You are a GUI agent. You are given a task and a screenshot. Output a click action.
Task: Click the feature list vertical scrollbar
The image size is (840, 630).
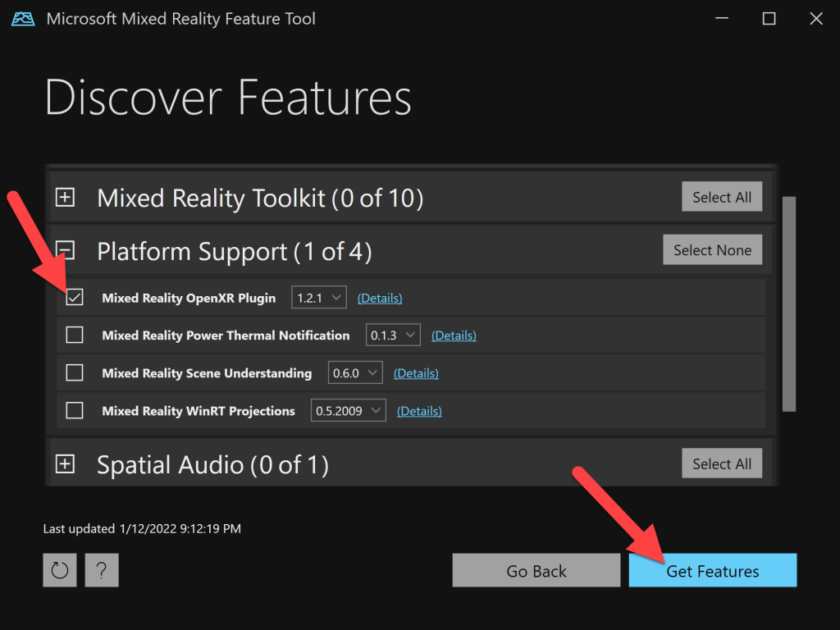pyautogui.click(x=788, y=304)
